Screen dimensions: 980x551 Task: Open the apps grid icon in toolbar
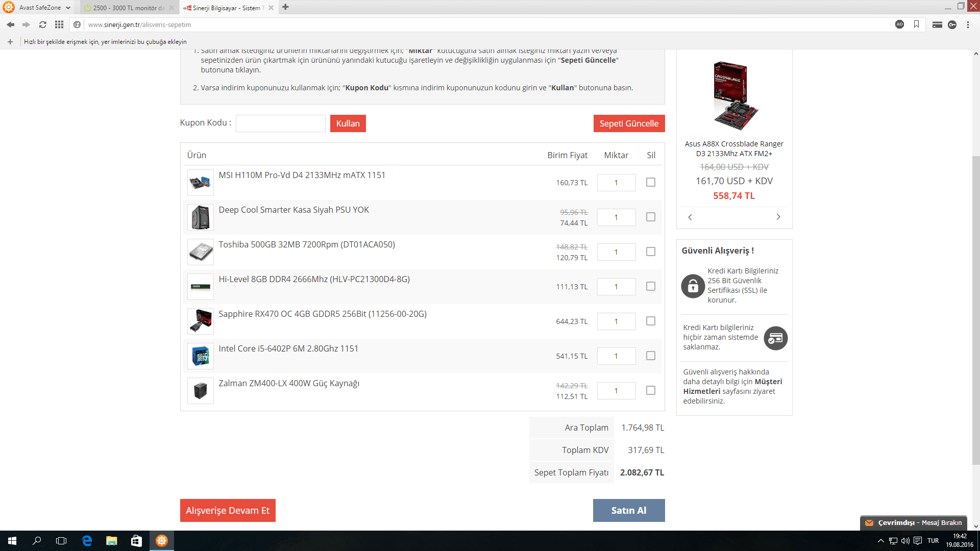[x=59, y=24]
